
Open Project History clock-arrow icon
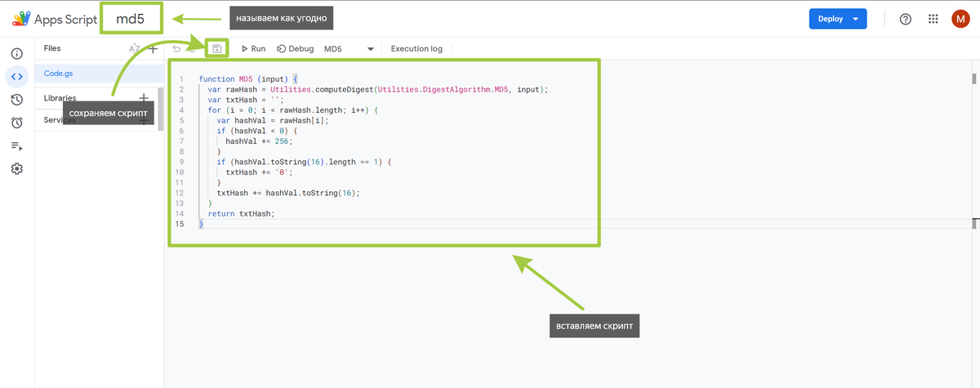(16, 100)
